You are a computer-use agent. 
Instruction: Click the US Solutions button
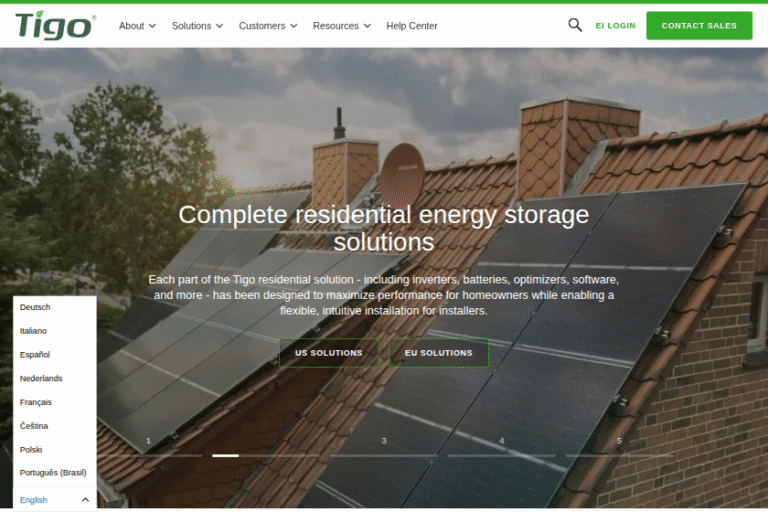click(x=329, y=353)
